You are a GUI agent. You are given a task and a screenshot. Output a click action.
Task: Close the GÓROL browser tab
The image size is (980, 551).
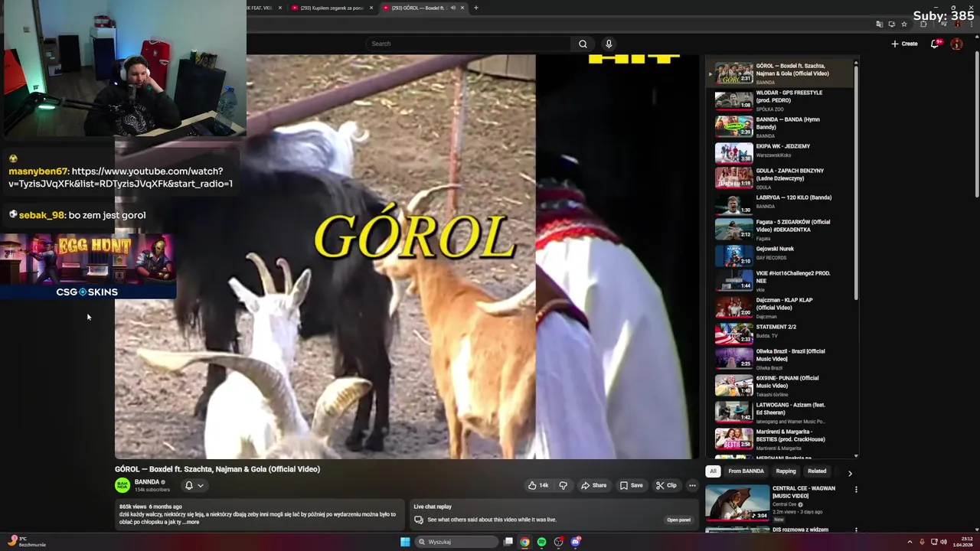pyautogui.click(x=462, y=8)
